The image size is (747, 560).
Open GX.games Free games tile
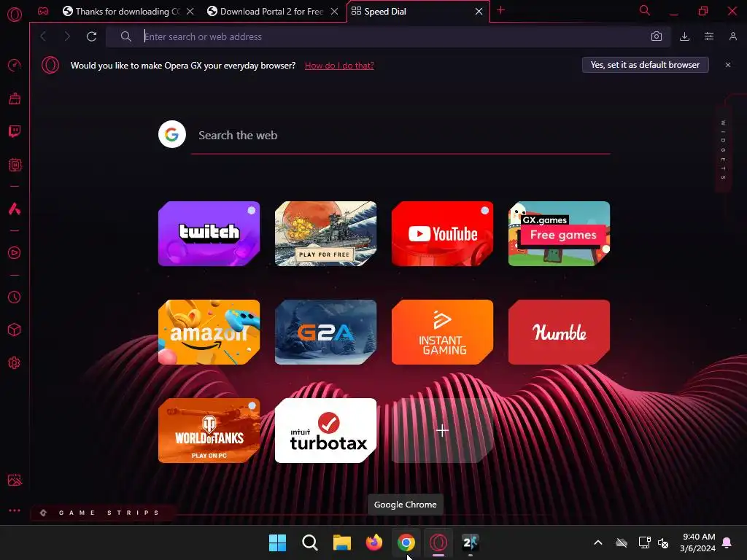560,233
